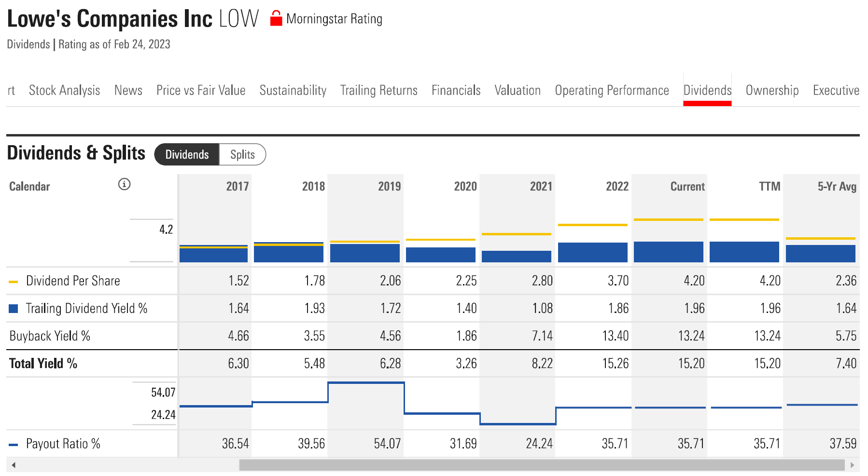Go to the News tab

128,90
